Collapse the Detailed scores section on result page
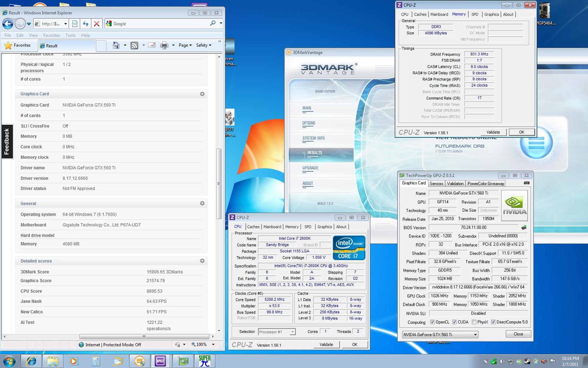This screenshot has height=368, width=588. pos(202,261)
